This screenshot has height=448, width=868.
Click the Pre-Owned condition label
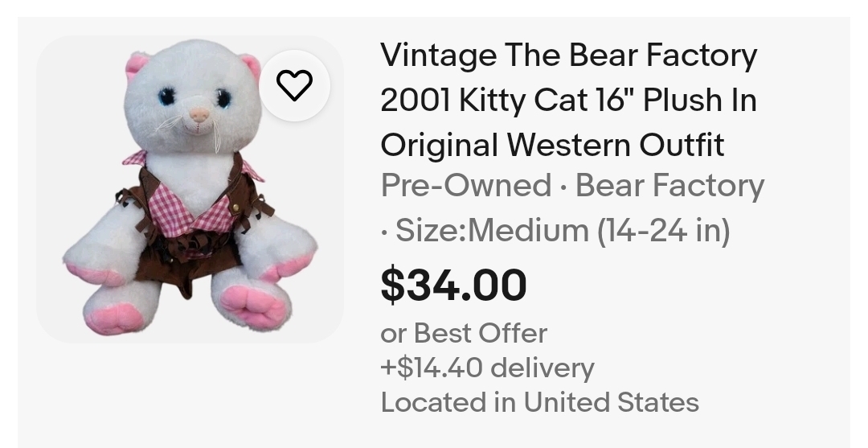465,185
